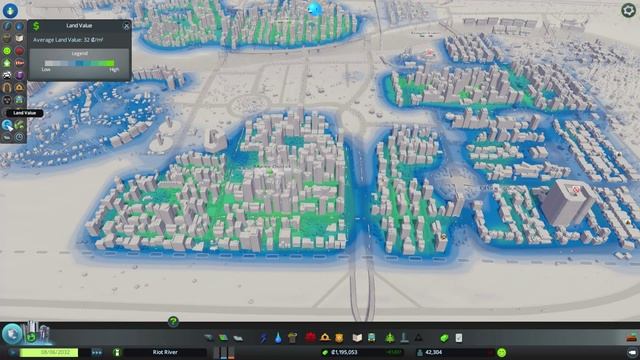This screenshot has height=360, width=640.
Task: Select the green leaves Natural Resources view
Action: point(19,125)
